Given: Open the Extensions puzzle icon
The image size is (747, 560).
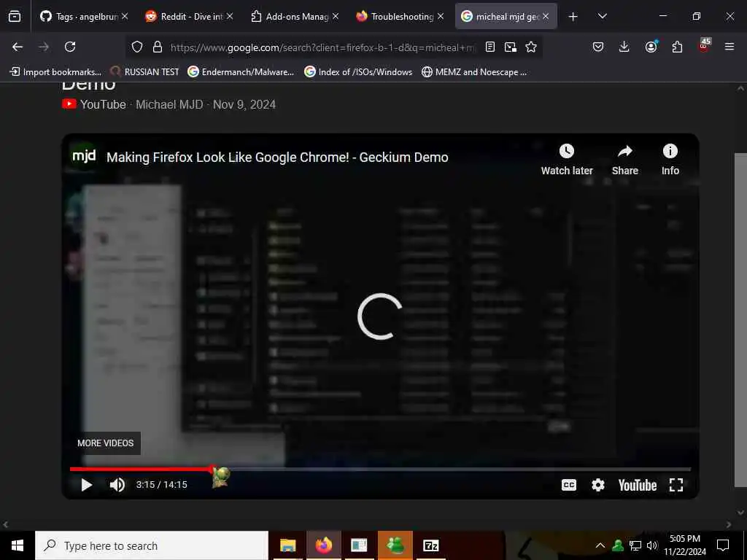Looking at the screenshot, I should 677,47.
